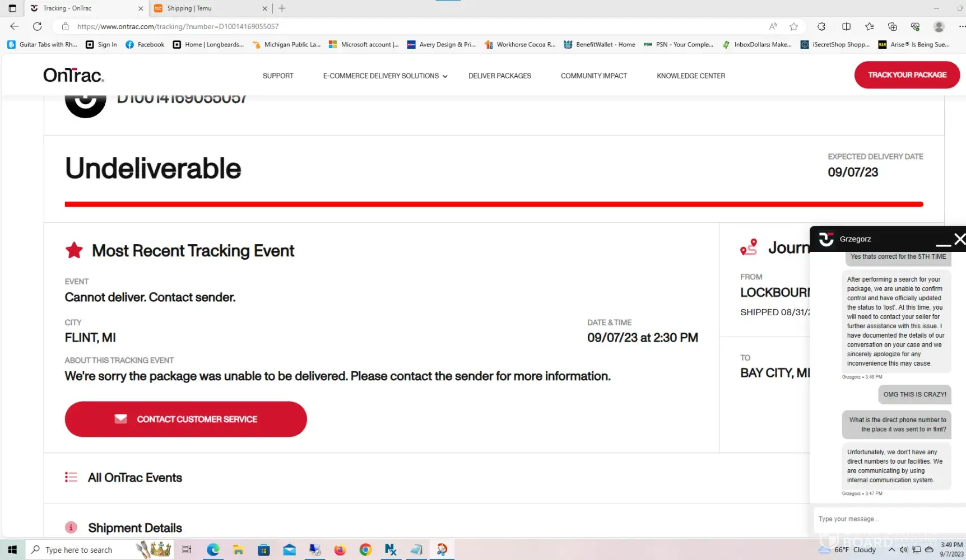This screenshot has height=560, width=966.
Task: Open Mail app from taskbar
Action: point(289,550)
